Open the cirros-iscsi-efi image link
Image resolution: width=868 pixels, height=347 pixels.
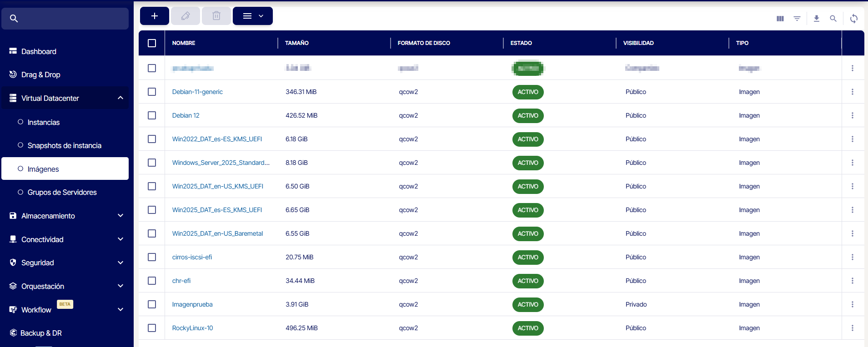click(x=192, y=257)
